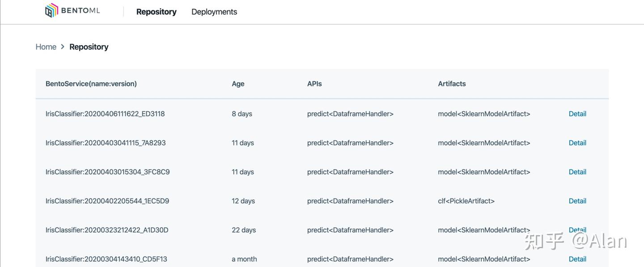The height and width of the screenshot is (267, 644).
Task: Click the BENTOML brand text
Action: coord(80,11)
